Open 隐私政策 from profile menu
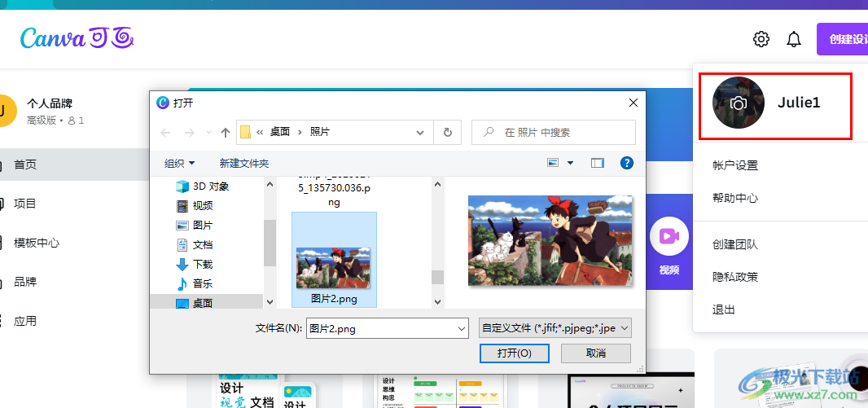This screenshot has height=408, width=868. pos(735,277)
